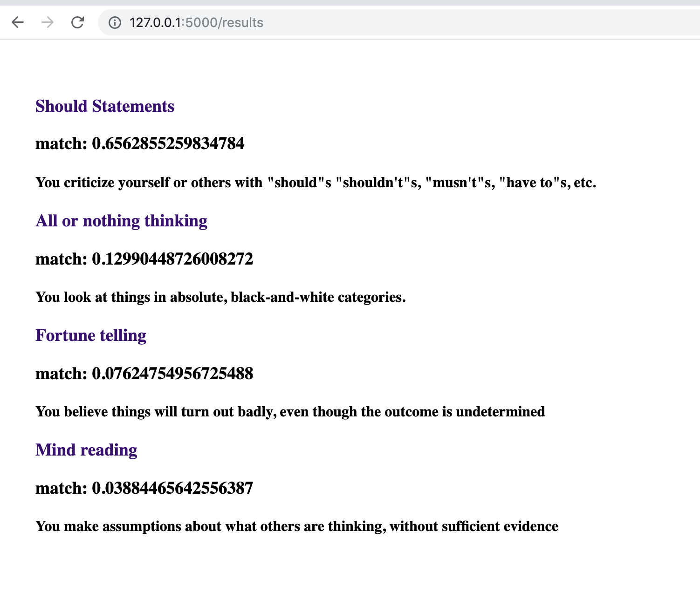Click match value 0.12990448726008272
This screenshot has width=700, height=599.
(144, 259)
